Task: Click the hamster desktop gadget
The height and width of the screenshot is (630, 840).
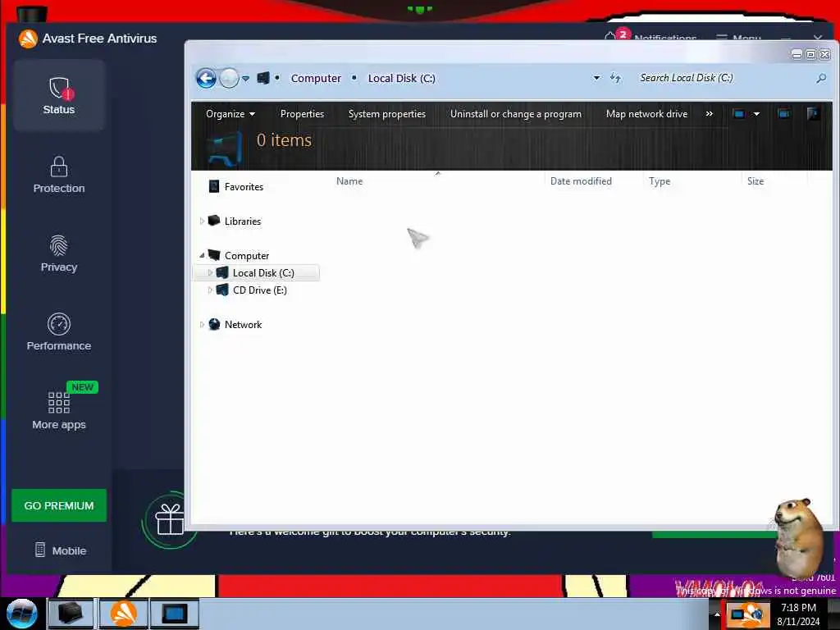Action: (799, 538)
